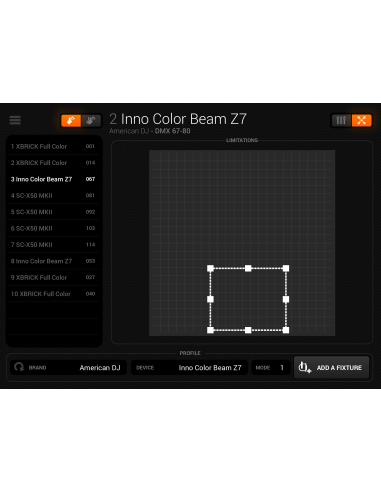Select fixture 4 SC-X50 MKII

53,195
